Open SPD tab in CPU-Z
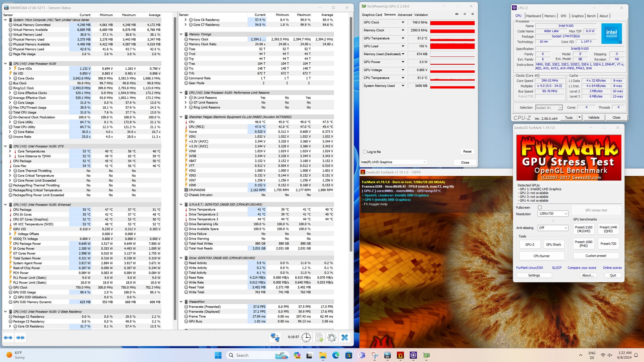Screen dimensions: 644x362 563,16
